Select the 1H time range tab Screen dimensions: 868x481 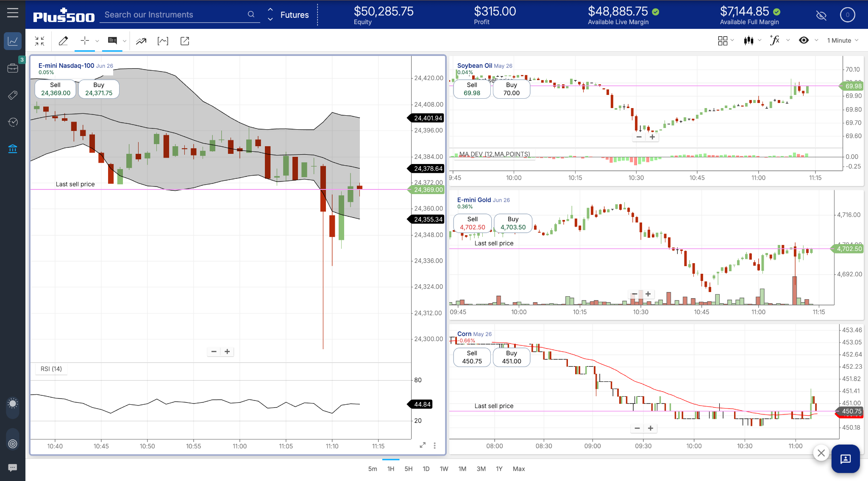click(391, 469)
